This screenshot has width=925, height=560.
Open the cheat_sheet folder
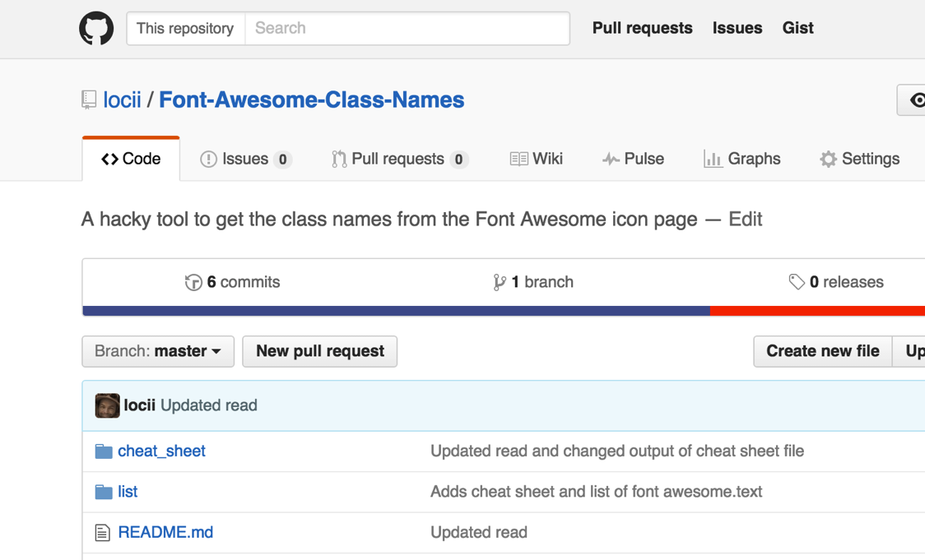161,451
